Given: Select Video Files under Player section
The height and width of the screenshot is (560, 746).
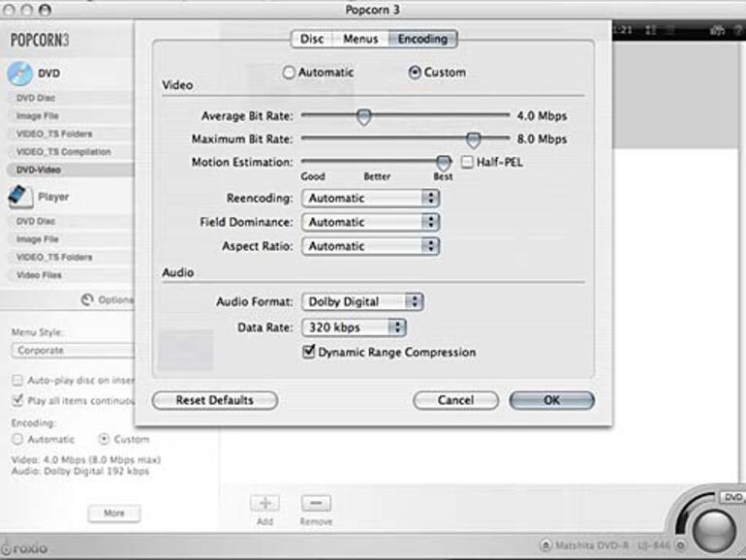Looking at the screenshot, I should (x=71, y=275).
